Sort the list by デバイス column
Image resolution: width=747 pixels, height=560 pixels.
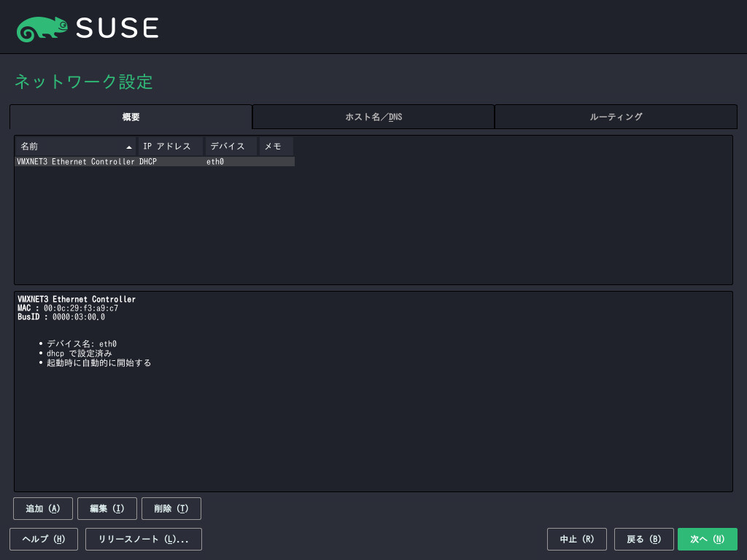[229, 146]
